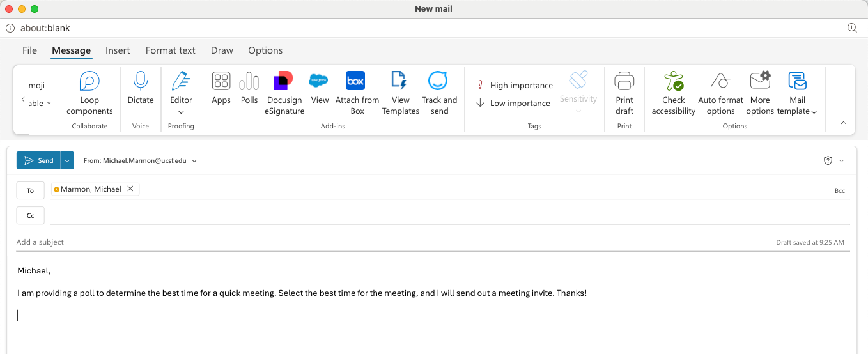This screenshot has height=354, width=868.
Task: Mark message as High importance
Action: click(x=515, y=85)
